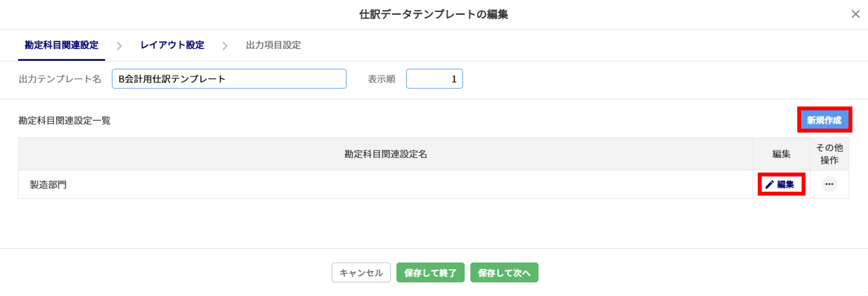Click the その他操作 column header
Image resolution: width=868 pixels, height=296 pixels.
tap(829, 154)
